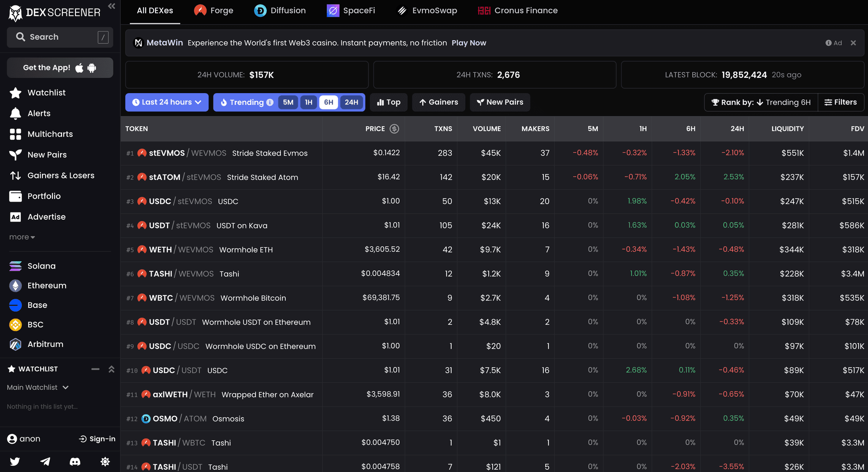868x472 pixels.
Task: Click Play Now in MetaWin ad
Action: coord(469,43)
